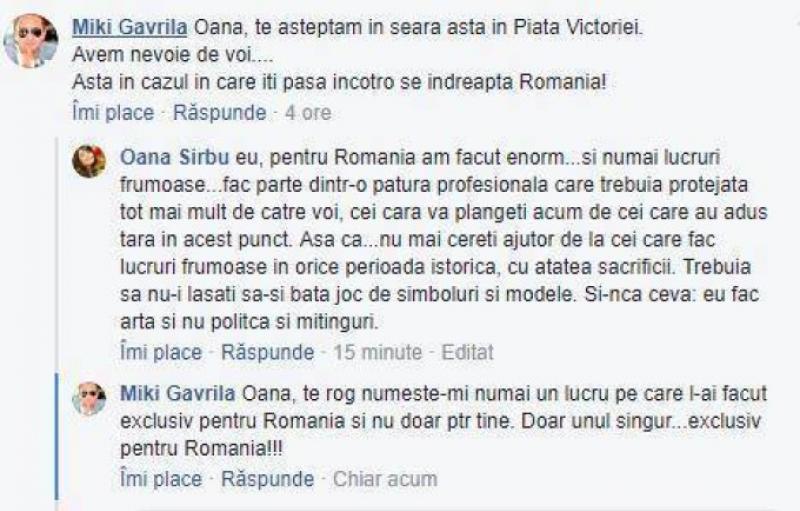Image resolution: width=800 pixels, height=511 pixels.
Task: Click Miki Gavrila's avatar on the last reply
Action: pos(89,397)
